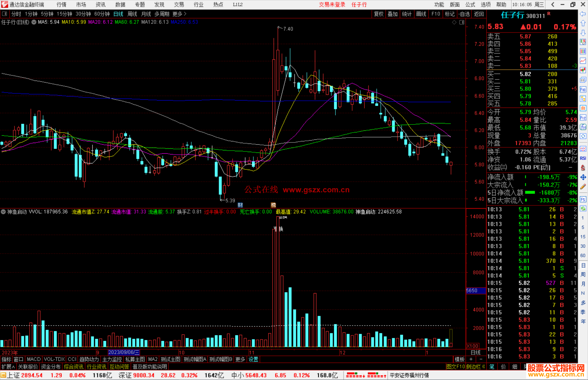Select the pencil drawing tool icon
The image size is (588, 380).
[x=583, y=187]
